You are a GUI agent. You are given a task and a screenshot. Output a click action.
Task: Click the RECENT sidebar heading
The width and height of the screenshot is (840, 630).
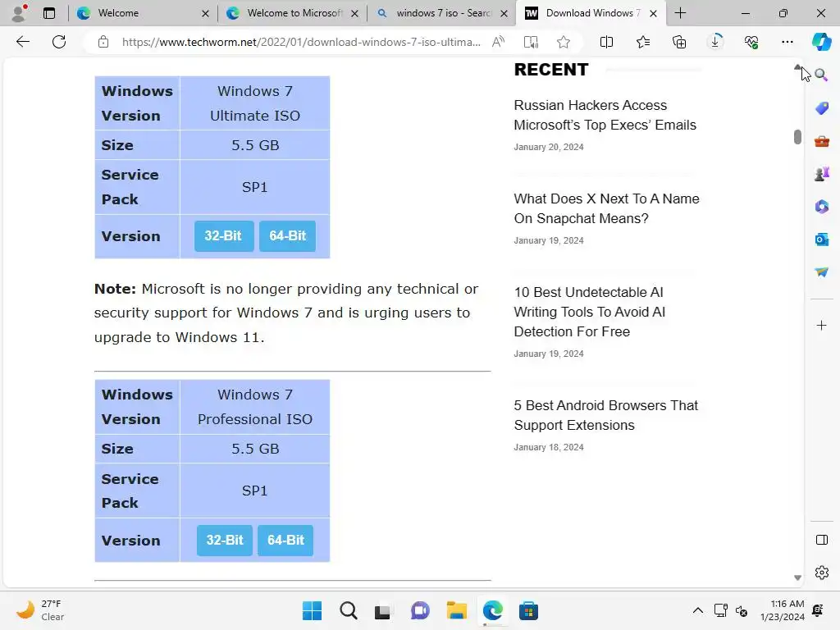(x=551, y=70)
